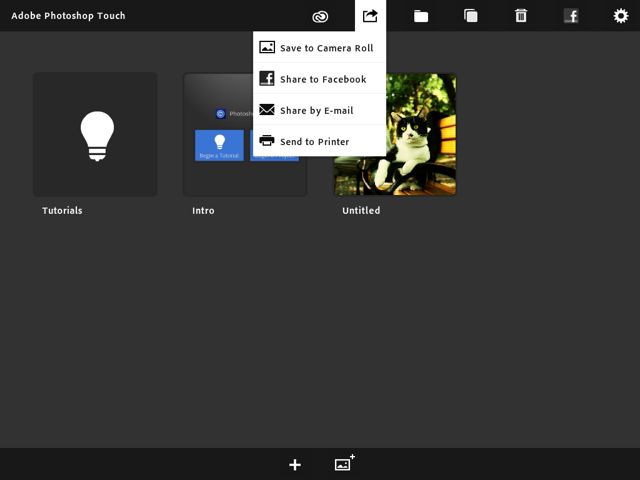The width and height of the screenshot is (640, 480).
Task: Click the Begin a Tutorial blue button
Action: tap(219, 145)
